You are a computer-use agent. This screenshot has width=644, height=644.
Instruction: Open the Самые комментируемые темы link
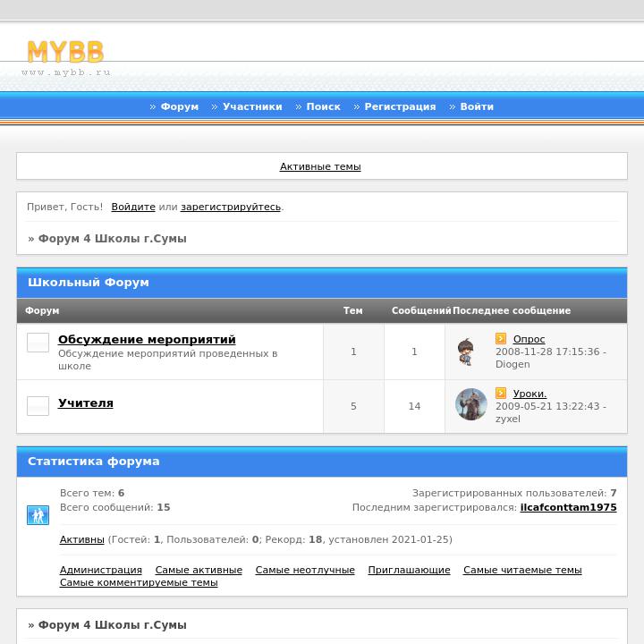(139, 583)
